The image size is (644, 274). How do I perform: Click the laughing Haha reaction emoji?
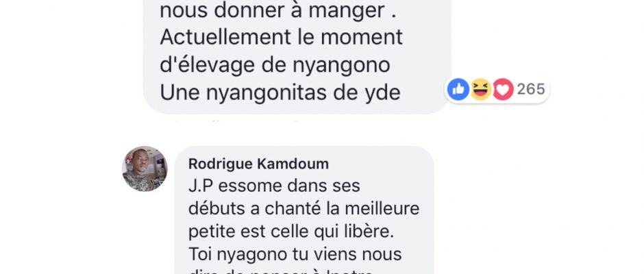pos(480,89)
